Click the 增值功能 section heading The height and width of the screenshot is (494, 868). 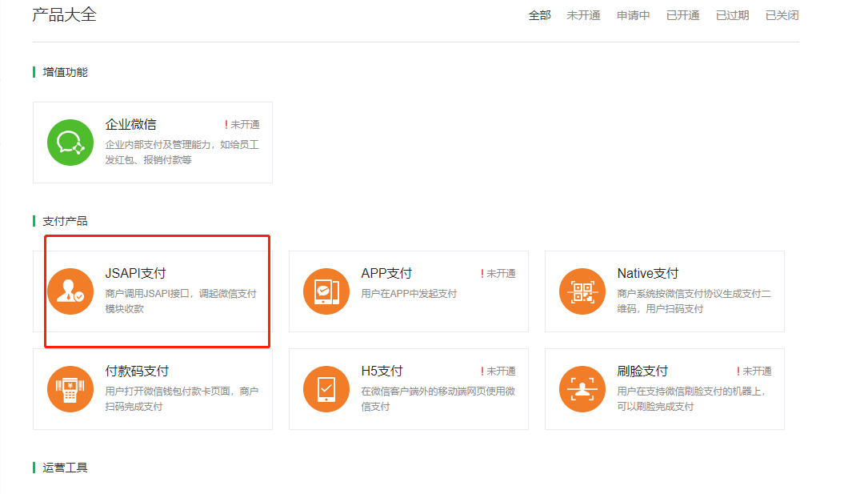pos(66,73)
